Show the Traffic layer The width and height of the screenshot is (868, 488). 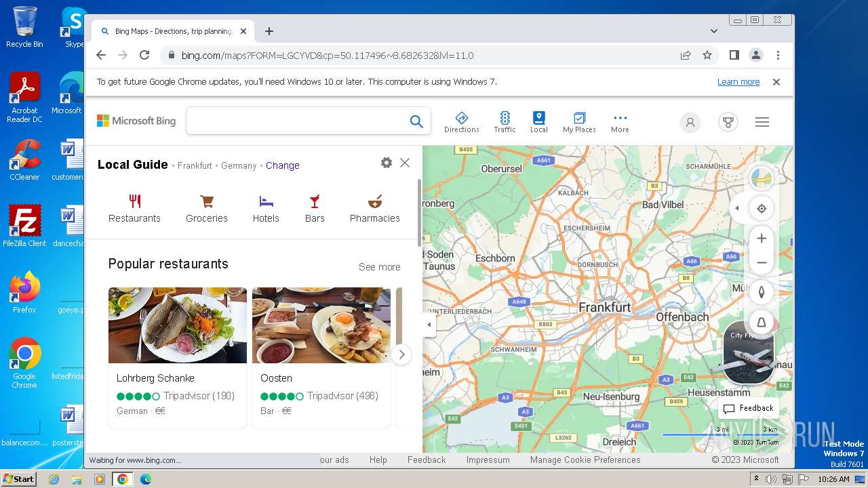[x=505, y=122]
